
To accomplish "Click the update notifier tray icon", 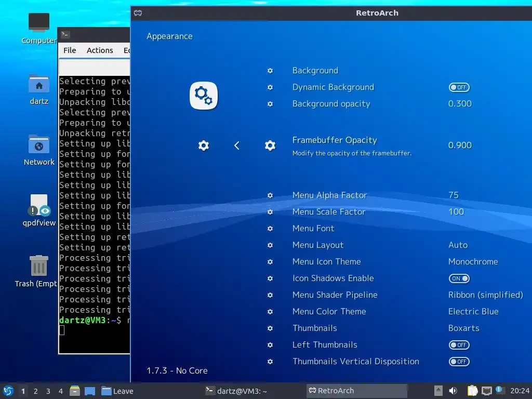I will (x=499, y=390).
